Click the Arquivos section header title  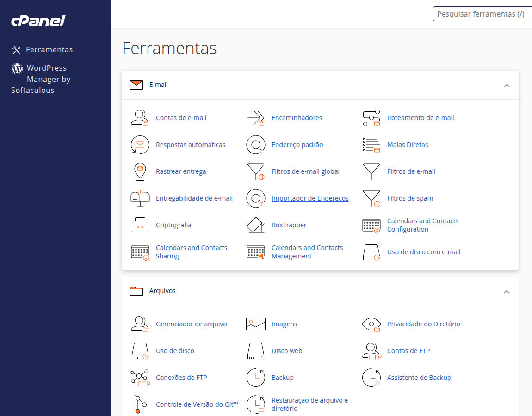pos(162,291)
